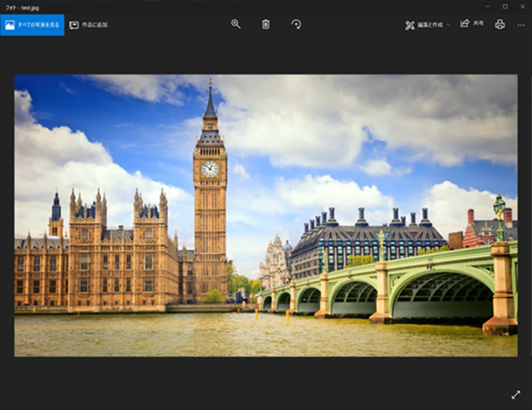Minimize the Photos window
Image resolution: width=532 pixels, height=410 pixels.
point(488,7)
